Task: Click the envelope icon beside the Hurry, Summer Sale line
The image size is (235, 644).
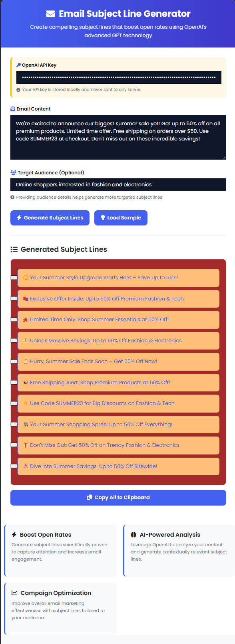Action: point(14,362)
